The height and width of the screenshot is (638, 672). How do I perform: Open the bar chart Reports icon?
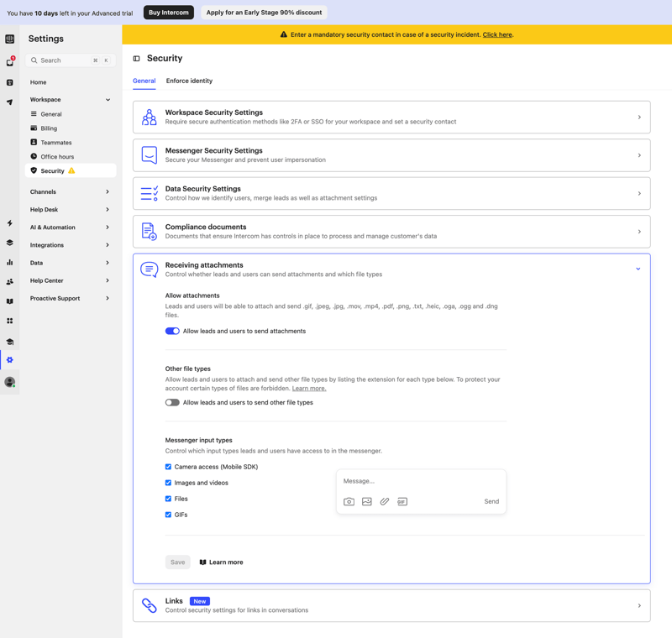point(10,261)
